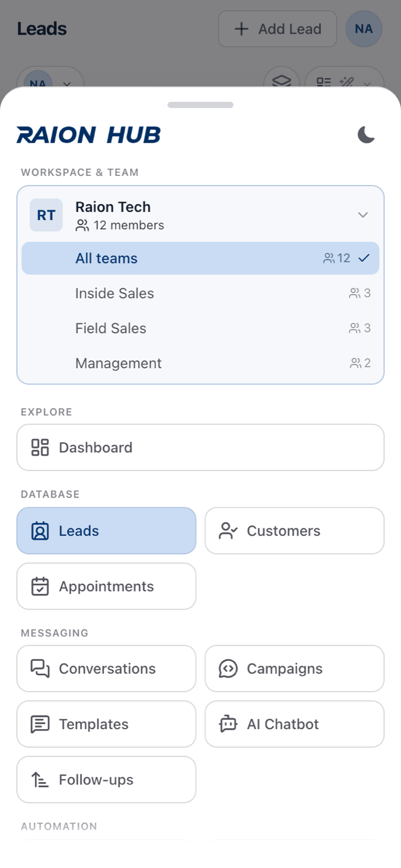This screenshot has width=401, height=868.
Task: Click the Follow-ups sort icon
Action: 40,780
